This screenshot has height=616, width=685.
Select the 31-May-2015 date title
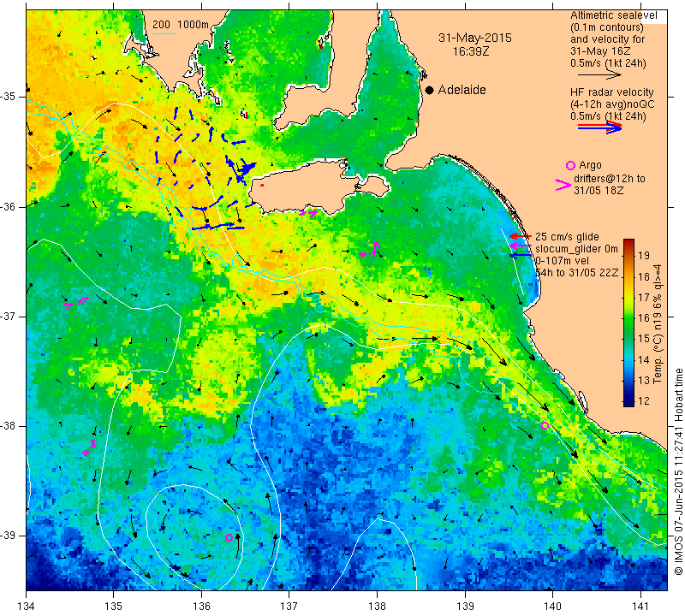[475, 38]
